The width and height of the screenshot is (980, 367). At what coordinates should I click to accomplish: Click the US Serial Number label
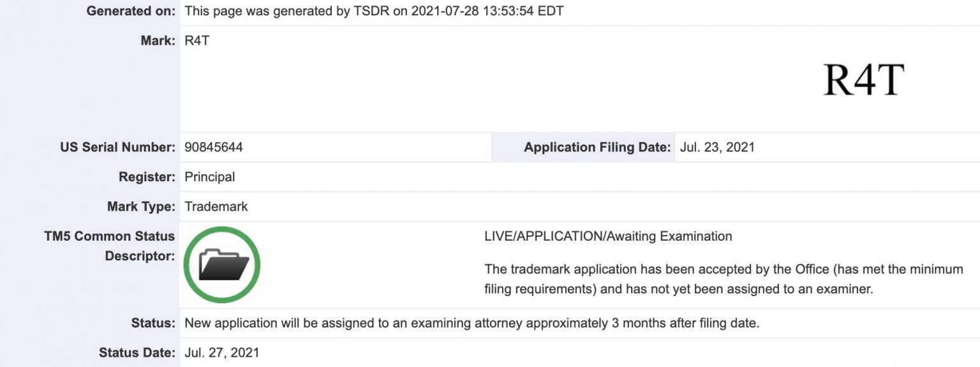tap(117, 147)
